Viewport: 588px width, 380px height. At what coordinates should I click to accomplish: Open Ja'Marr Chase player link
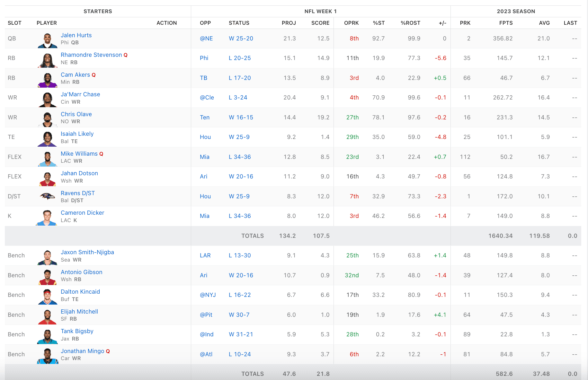coord(80,94)
